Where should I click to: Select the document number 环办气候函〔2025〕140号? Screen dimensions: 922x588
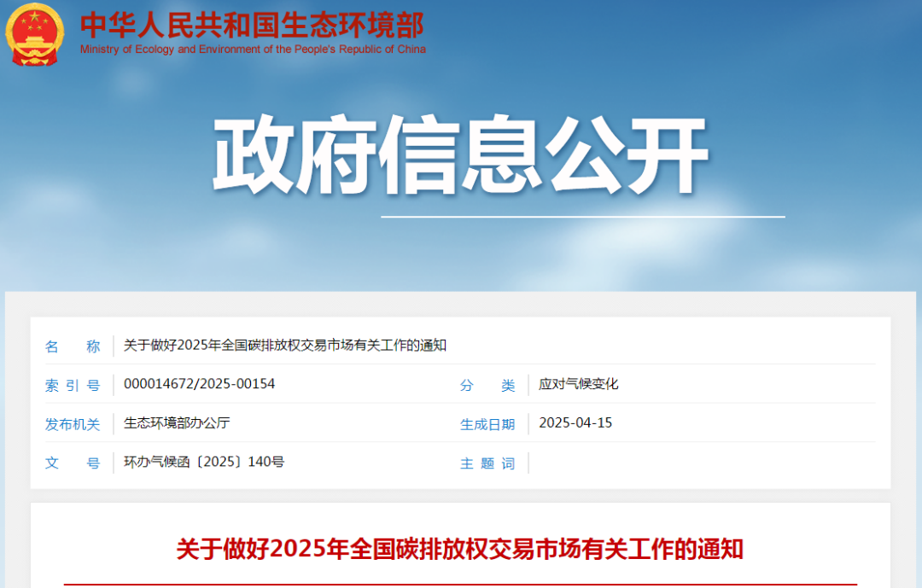(204, 462)
